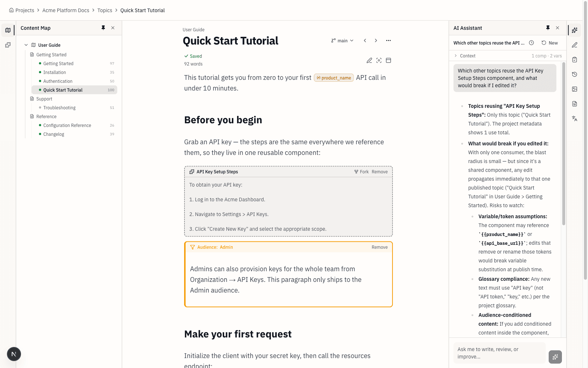Click the edit pen icon under the title

coord(369,60)
